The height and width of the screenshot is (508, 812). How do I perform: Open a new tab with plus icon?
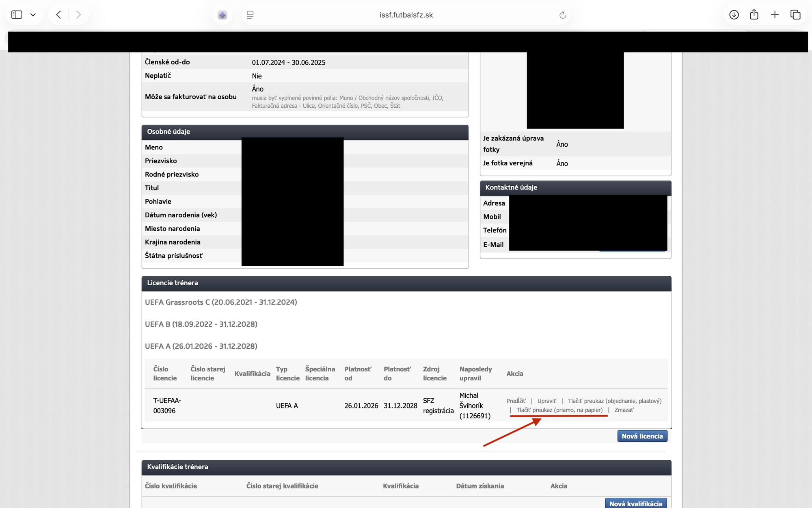775,15
